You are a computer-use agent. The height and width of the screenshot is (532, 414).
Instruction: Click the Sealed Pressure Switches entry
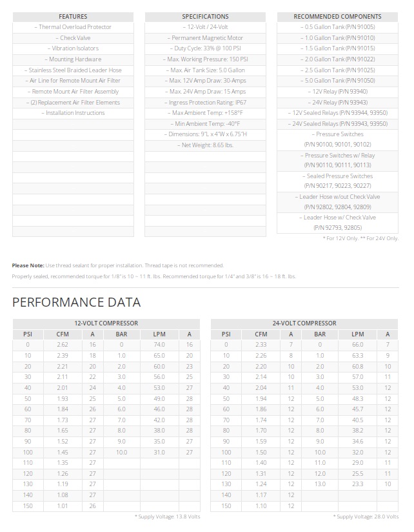(337, 181)
